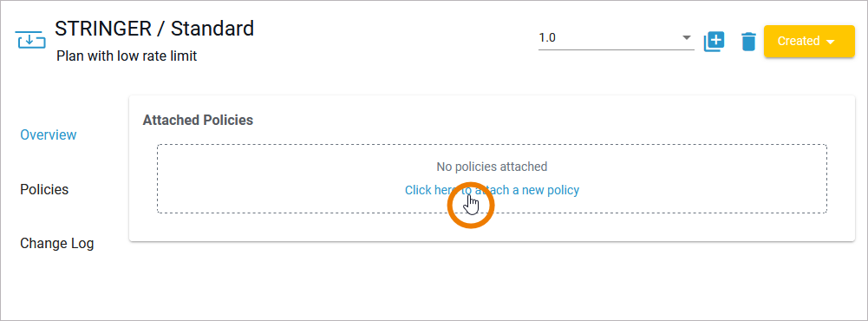Image resolution: width=868 pixels, height=321 pixels.
Task: Click the plan icon beside STRINGER title
Action: coord(31,40)
